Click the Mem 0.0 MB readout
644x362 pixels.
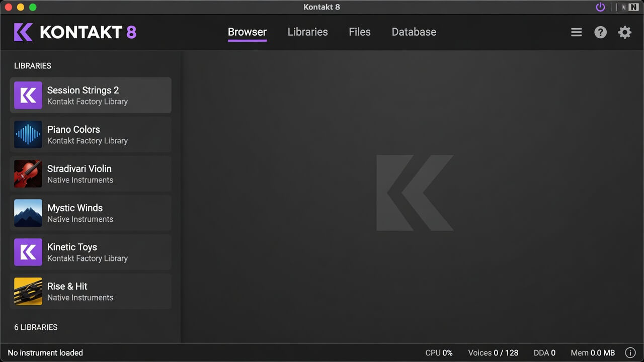click(593, 353)
